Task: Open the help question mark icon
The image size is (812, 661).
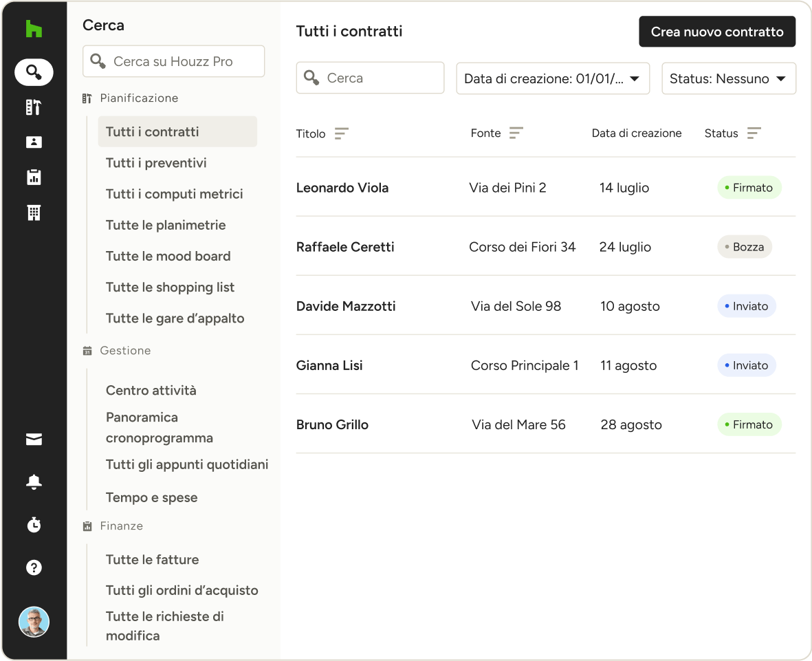Action: pyautogui.click(x=34, y=567)
